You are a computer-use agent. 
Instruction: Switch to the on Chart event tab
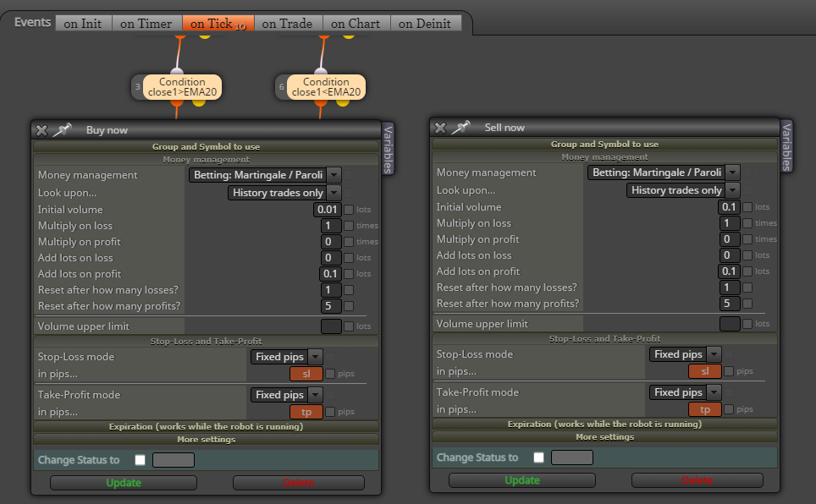pyautogui.click(x=356, y=24)
